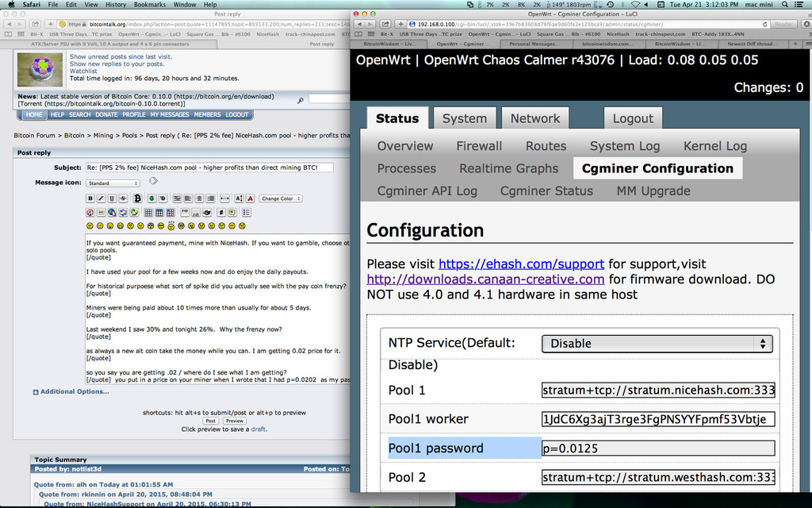This screenshot has height=508, width=812.
Task: Open the Bookmarks menu in the menu bar
Action: [x=150, y=4]
